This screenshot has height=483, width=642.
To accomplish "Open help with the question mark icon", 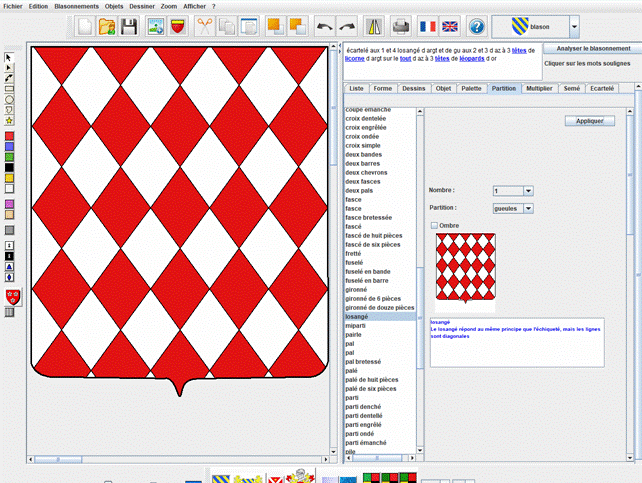I will pos(477,26).
